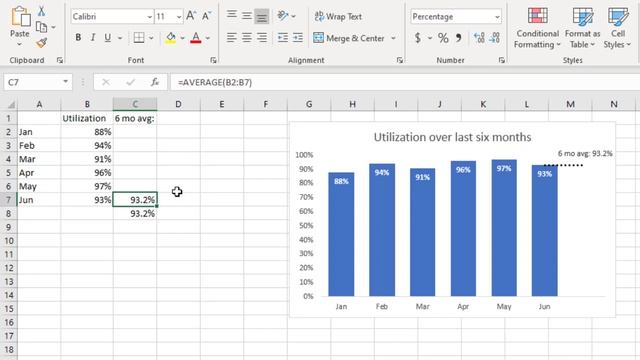Open Merge & Center dropdown arrow
This screenshot has width=640, height=360.
pos(393,38)
